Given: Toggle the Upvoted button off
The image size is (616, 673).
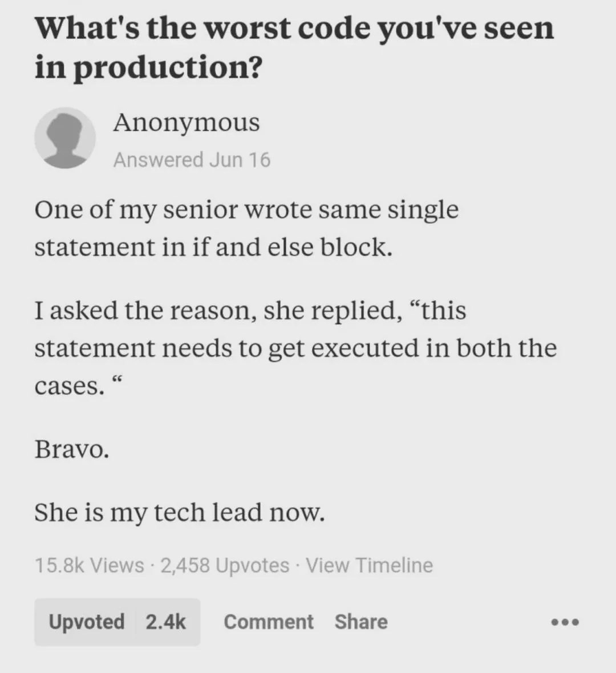Looking at the screenshot, I should tap(86, 622).
